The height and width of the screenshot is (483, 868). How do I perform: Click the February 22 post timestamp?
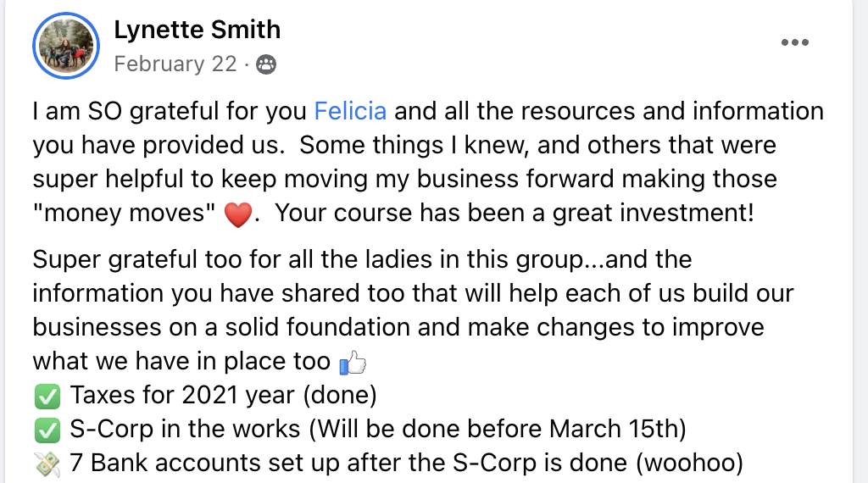[x=175, y=64]
